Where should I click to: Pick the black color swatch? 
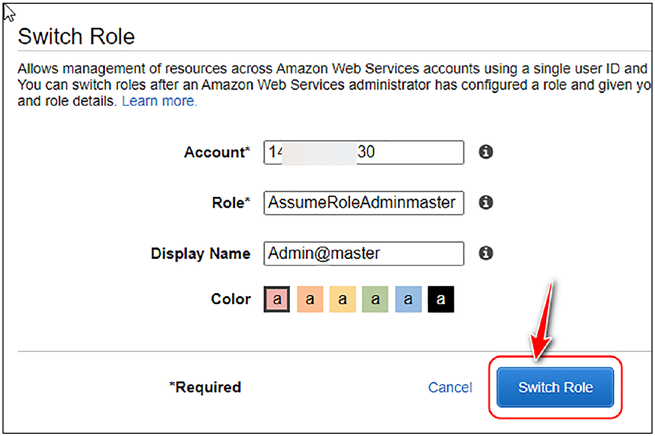point(441,299)
